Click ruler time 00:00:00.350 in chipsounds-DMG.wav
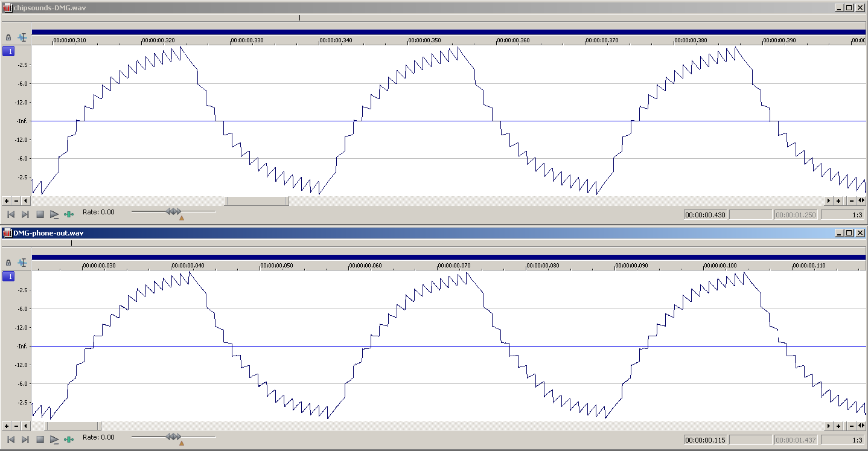This screenshot has width=868, height=451. click(425, 40)
